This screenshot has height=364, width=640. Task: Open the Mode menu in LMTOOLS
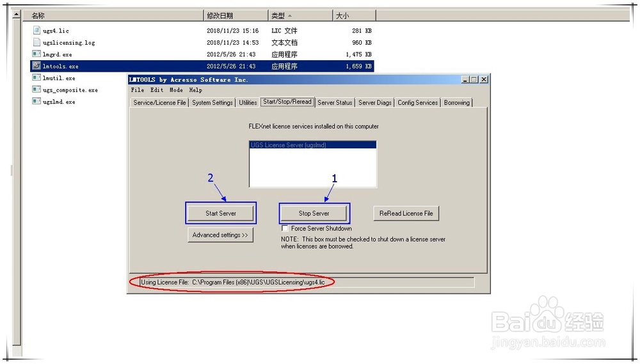coord(176,90)
